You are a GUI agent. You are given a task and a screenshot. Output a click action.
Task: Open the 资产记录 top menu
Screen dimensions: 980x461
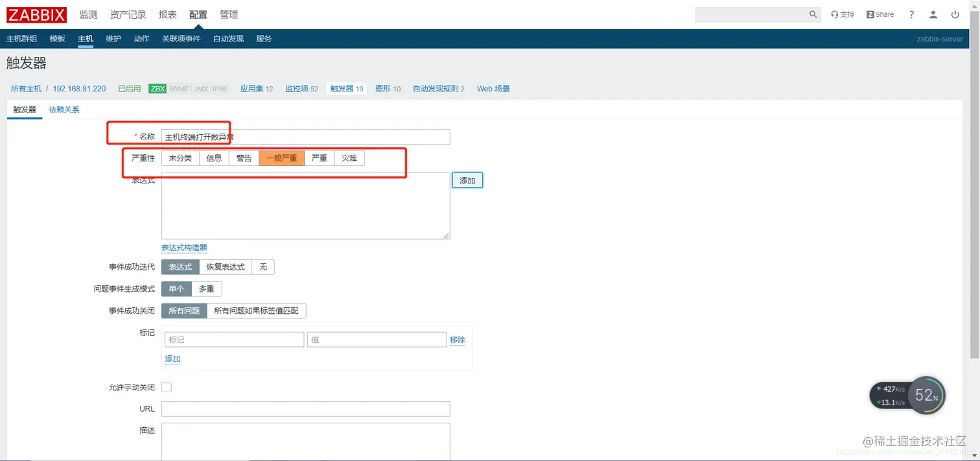[x=128, y=14]
